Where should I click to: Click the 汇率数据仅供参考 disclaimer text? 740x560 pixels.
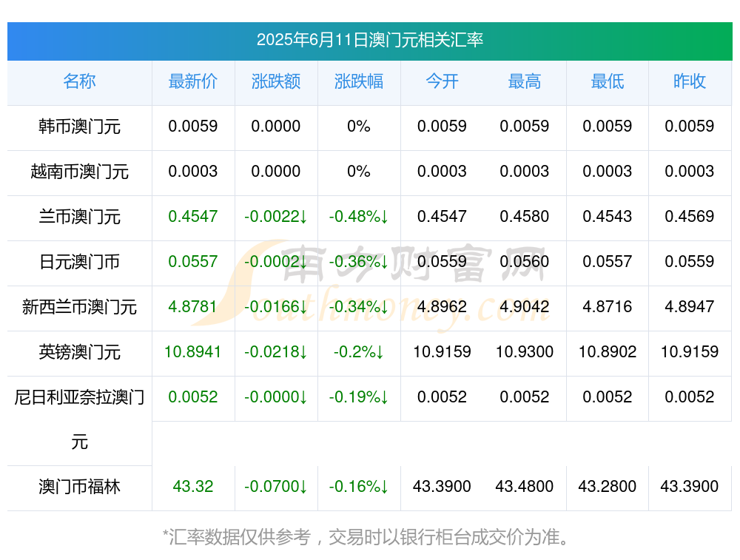click(x=366, y=537)
